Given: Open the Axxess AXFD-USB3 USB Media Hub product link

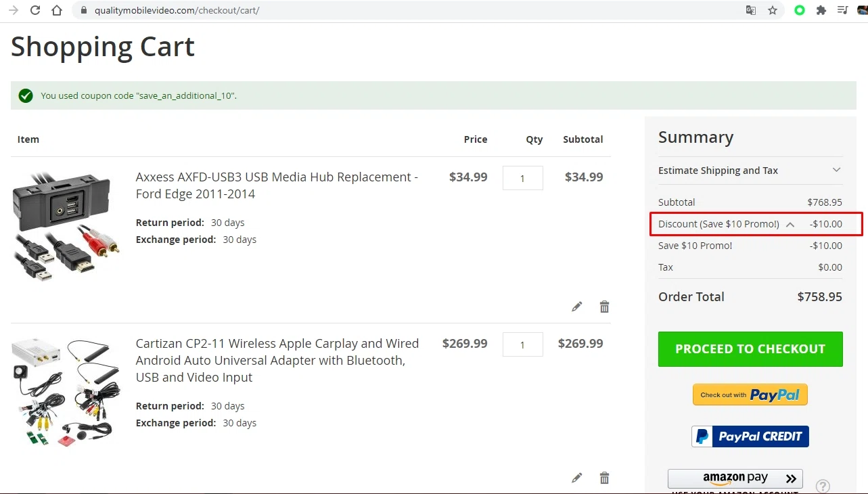Looking at the screenshot, I should click(277, 185).
